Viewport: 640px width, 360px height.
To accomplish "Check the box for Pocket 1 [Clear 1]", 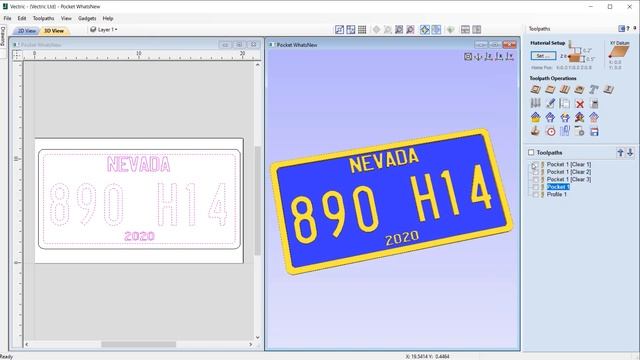I will 536,164.
